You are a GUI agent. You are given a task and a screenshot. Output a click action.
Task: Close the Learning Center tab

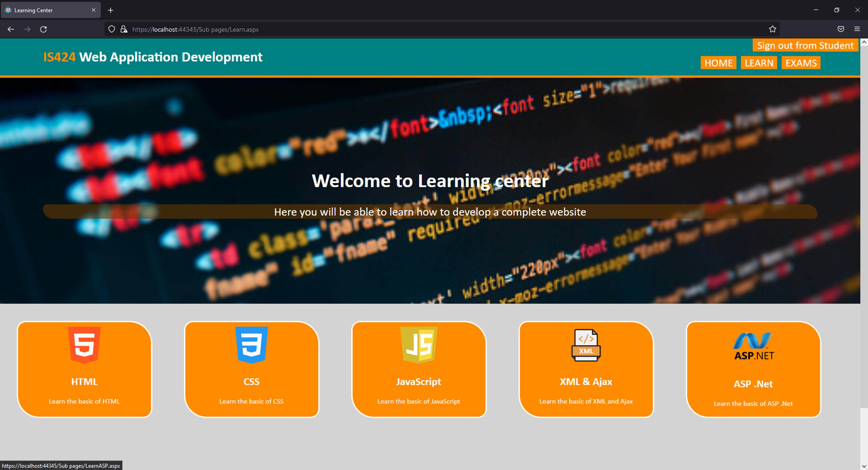pyautogui.click(x=93, y=10)
